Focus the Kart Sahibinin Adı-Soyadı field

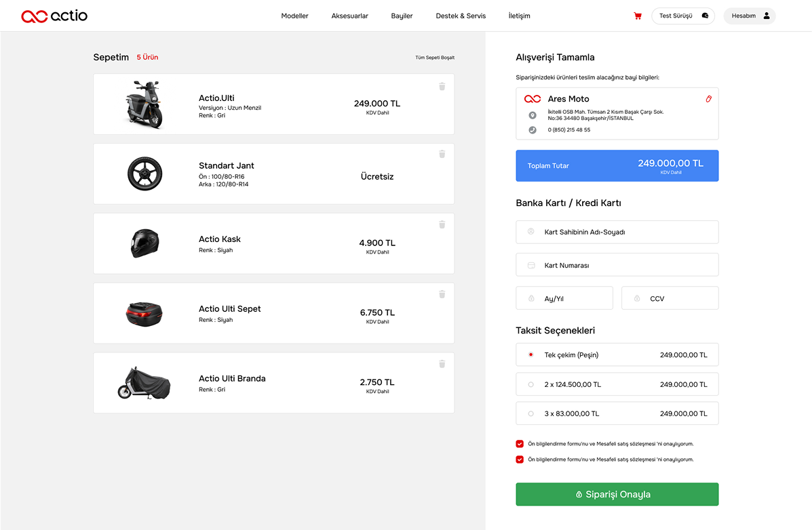[617, 232]
